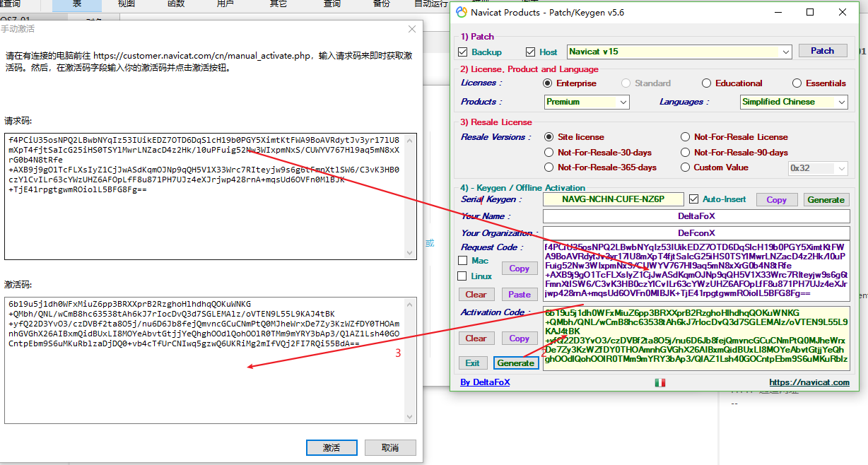
Task: Generate the activation code
Action: pyautogui.click(x=516, y=363)
